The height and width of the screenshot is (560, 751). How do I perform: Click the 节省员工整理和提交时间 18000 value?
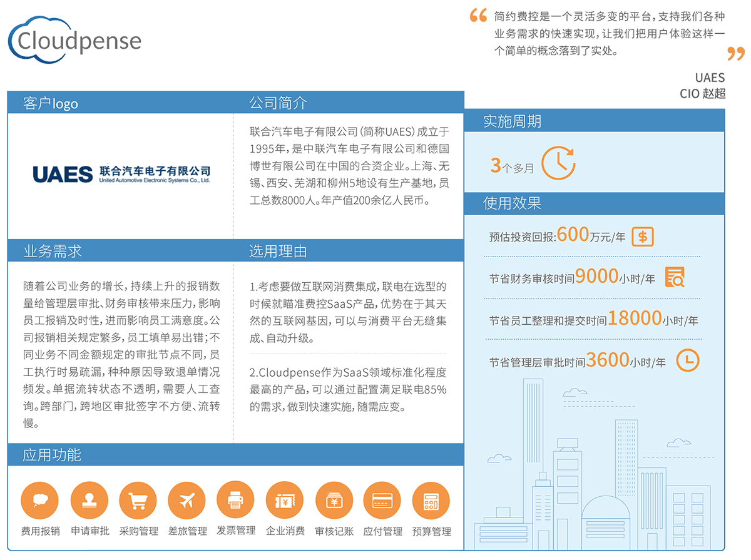[593, 318]
